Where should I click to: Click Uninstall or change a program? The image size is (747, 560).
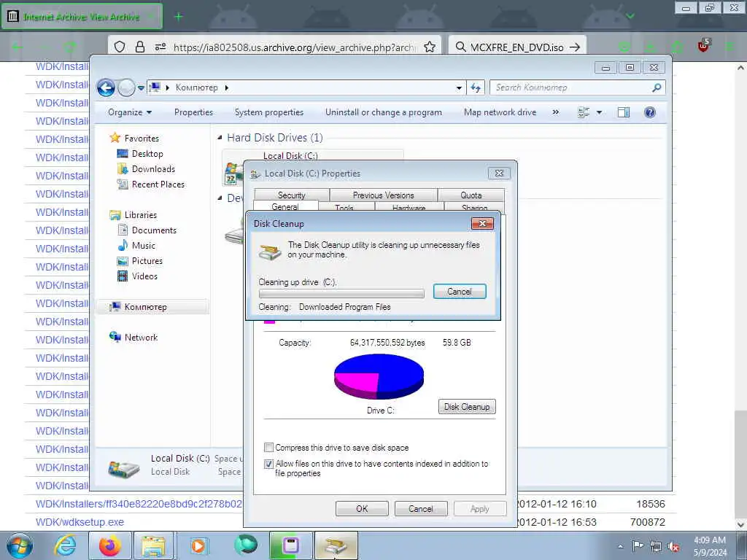pos(384,112)
